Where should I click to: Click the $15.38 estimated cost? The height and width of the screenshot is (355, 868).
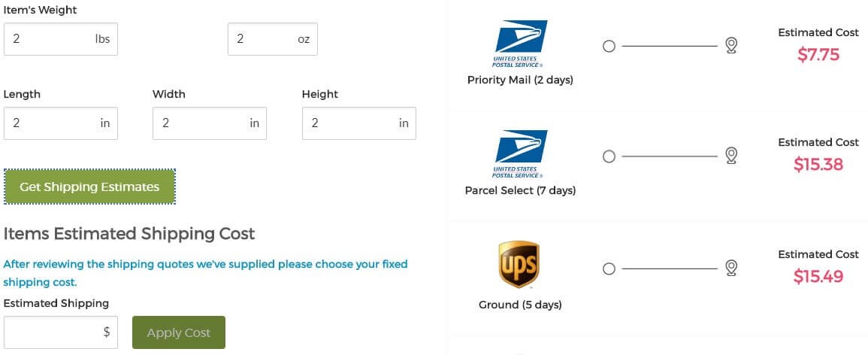[818, 165]
